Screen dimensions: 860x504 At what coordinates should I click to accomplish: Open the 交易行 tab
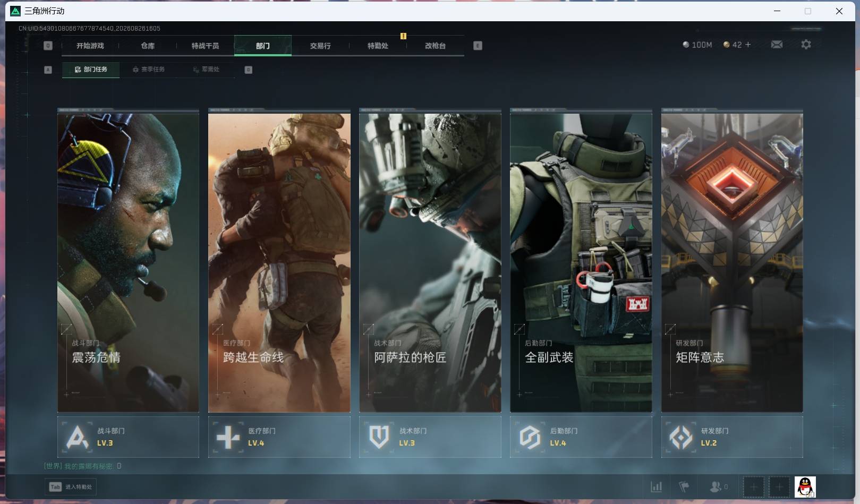(320, 46)
